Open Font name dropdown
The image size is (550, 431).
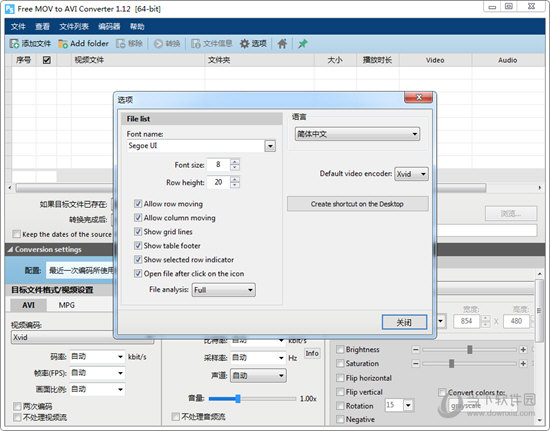click(x=270, y=146)
